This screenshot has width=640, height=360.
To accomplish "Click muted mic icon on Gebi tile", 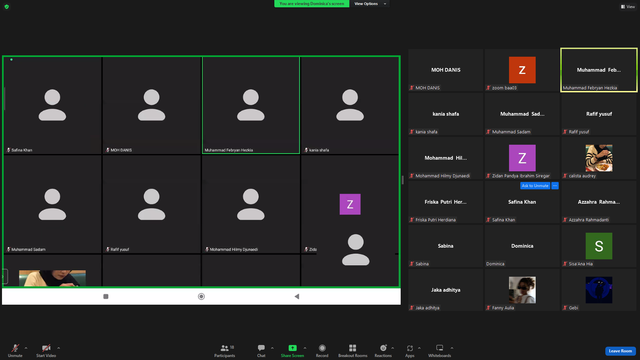I will 565,308.
